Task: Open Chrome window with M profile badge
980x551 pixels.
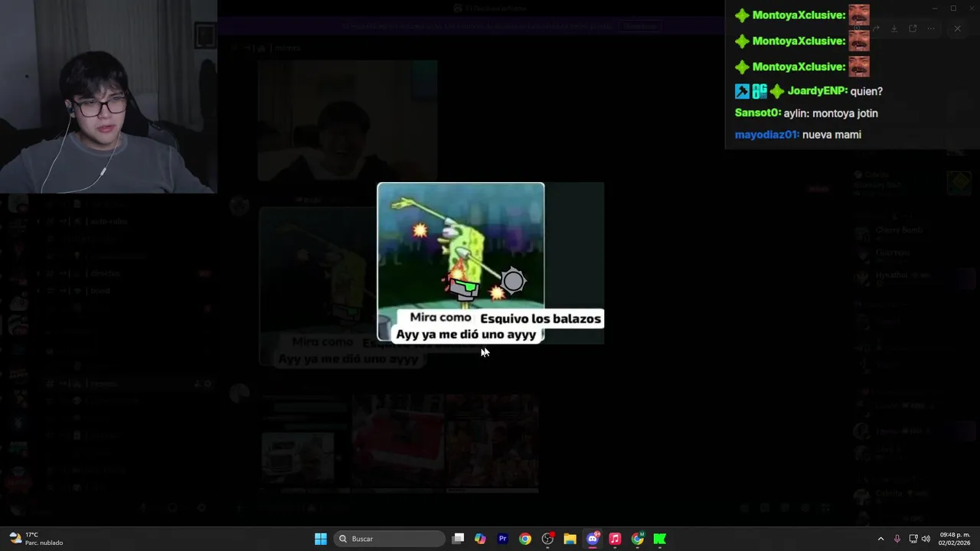Action: coord(637,539)
